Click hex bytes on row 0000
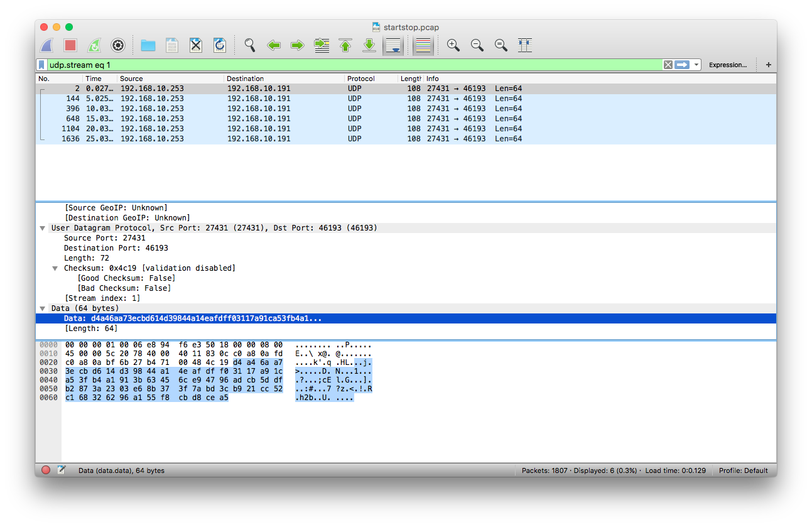This screenshot has width=812, height=527. click(174, 345)
